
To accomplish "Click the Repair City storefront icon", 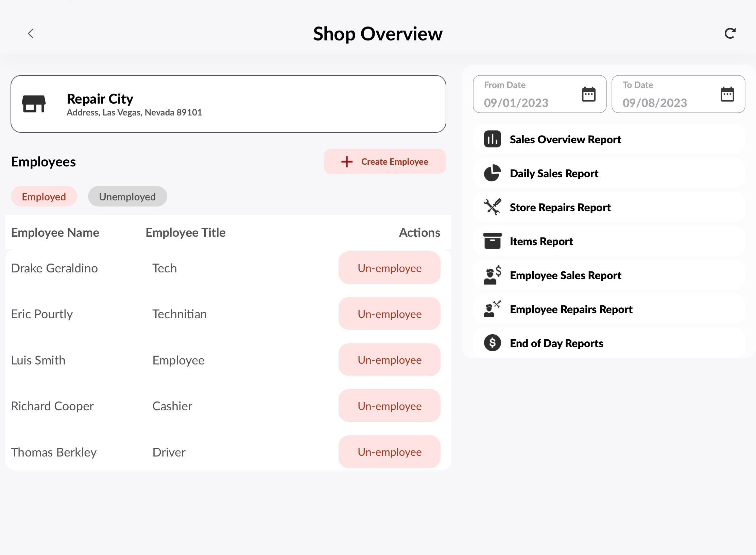I will (x=34, y=104).
